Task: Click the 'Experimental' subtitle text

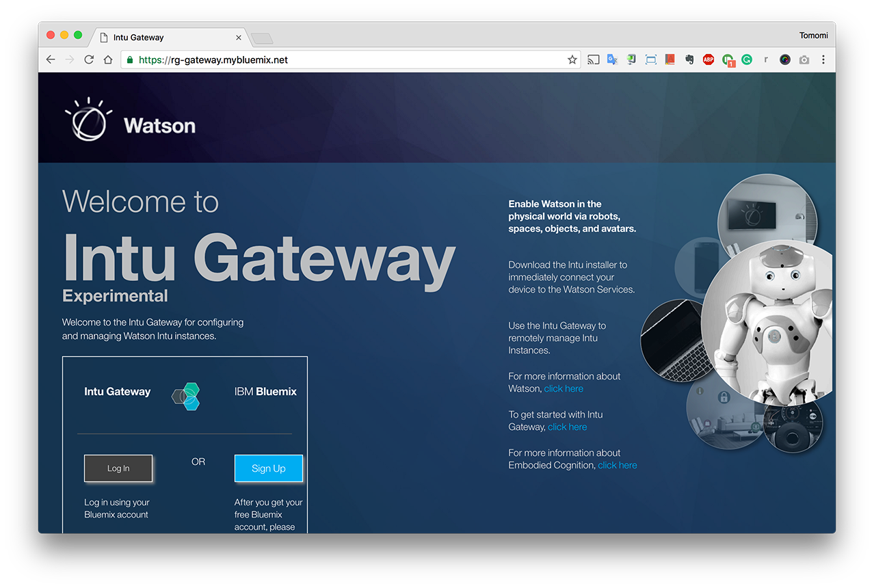Action: pyautogui.click(x=115, y=295)
